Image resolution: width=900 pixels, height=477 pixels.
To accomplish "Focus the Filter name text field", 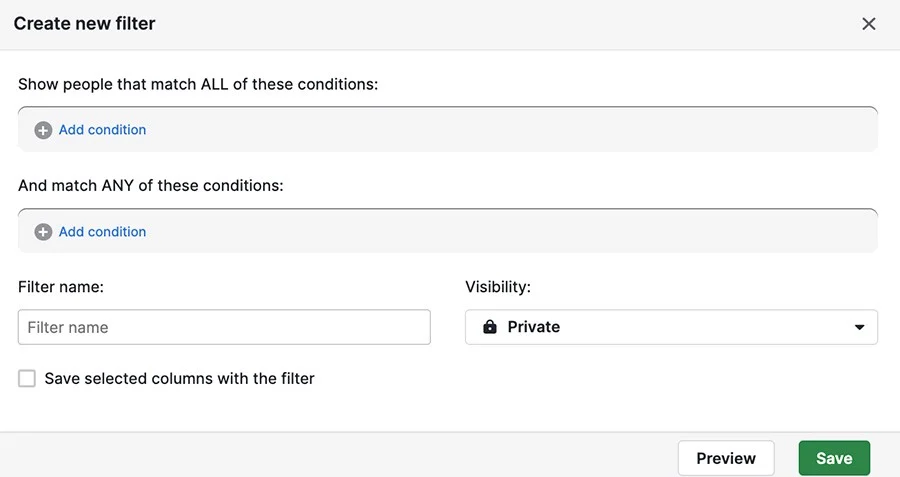I will pyautogui.click(x=224, y=327).
